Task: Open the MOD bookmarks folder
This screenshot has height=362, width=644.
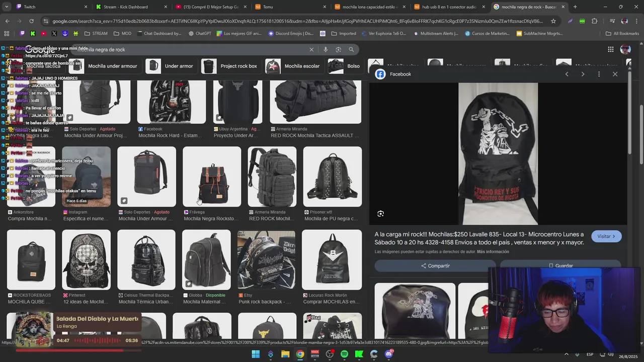Action: (x=122, y=33)
